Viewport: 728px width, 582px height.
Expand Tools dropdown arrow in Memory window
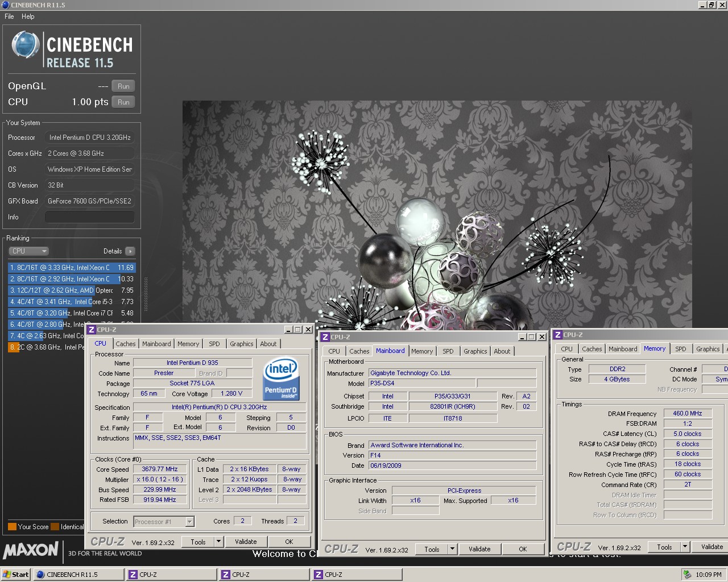tap(685, 547)
